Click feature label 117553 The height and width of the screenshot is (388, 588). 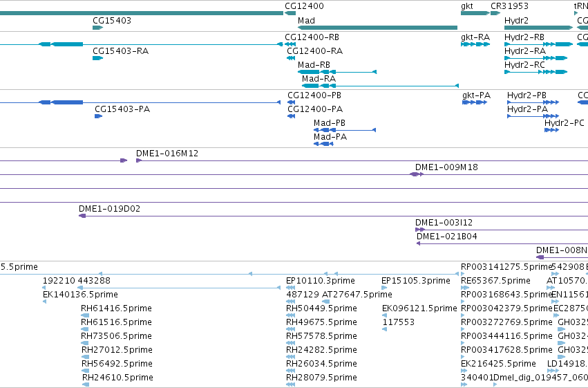[x=398, y=322]
